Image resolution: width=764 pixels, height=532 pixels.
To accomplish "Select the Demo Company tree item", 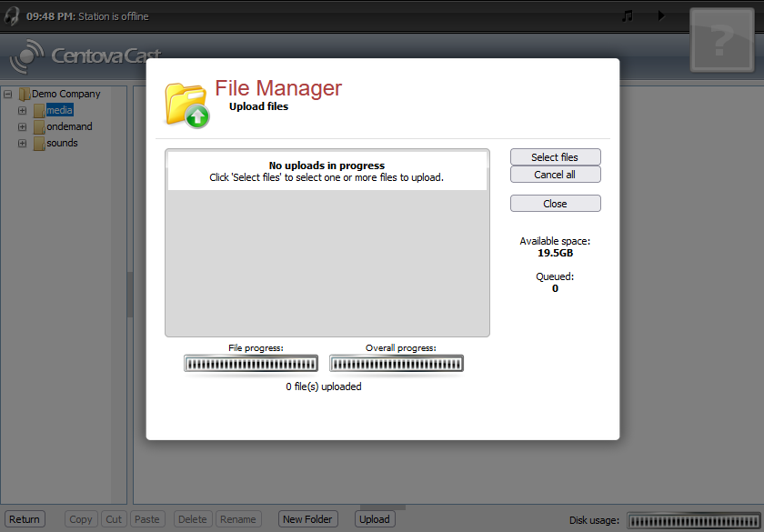I will [65, 94].
